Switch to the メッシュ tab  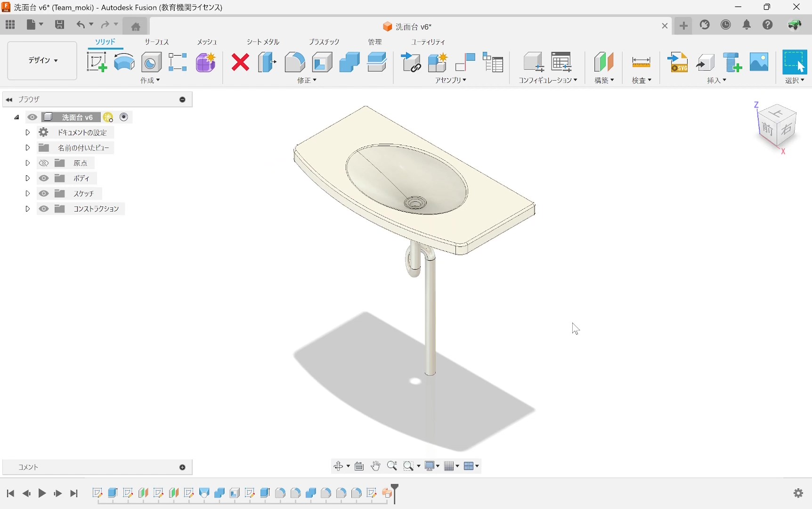207,42
